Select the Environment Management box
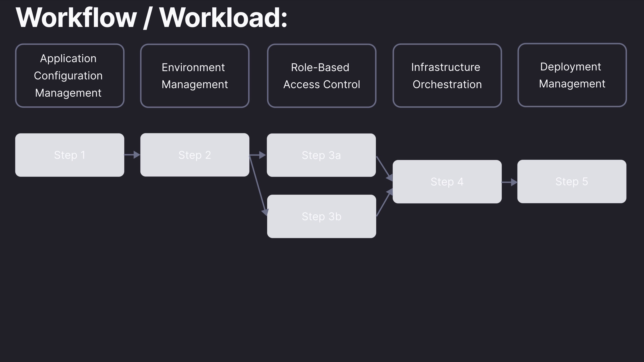This screenshot has width=644, height=362. pyautogui.click(x=195, y=76)
